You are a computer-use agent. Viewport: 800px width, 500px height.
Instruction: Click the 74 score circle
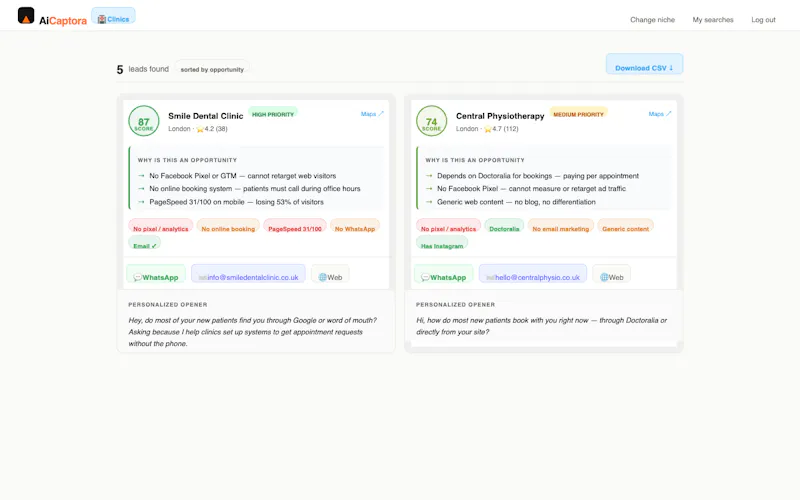point(432,121)
